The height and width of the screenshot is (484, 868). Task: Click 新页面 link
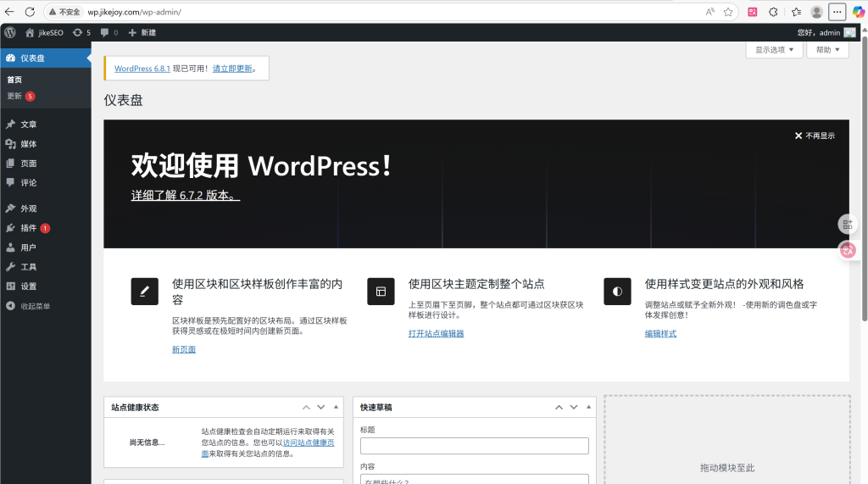[184, 349]
